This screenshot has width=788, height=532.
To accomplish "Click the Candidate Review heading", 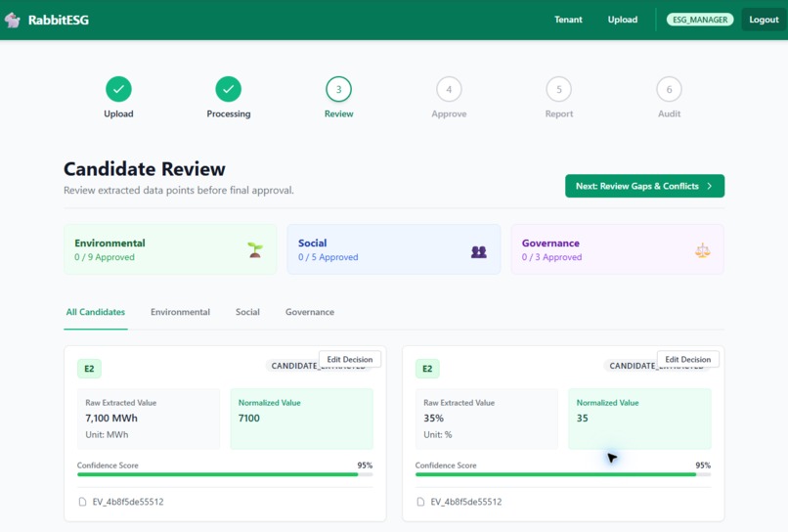I will click(145, 169).
